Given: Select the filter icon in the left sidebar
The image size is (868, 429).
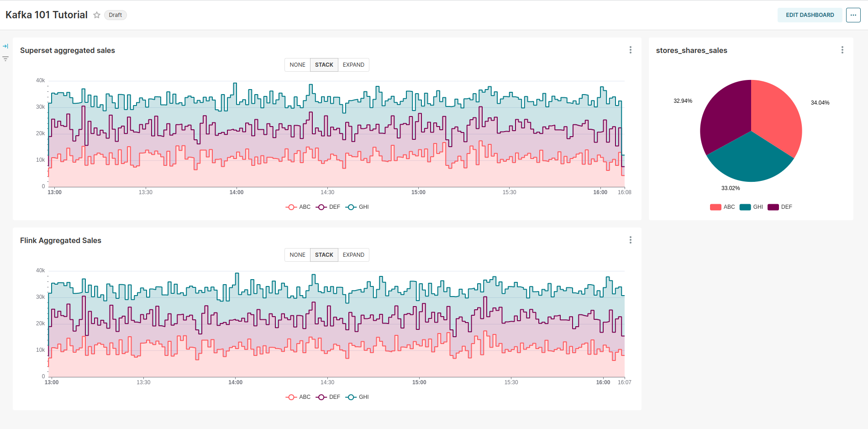Looking at the screenshot, I should point(5,58).
